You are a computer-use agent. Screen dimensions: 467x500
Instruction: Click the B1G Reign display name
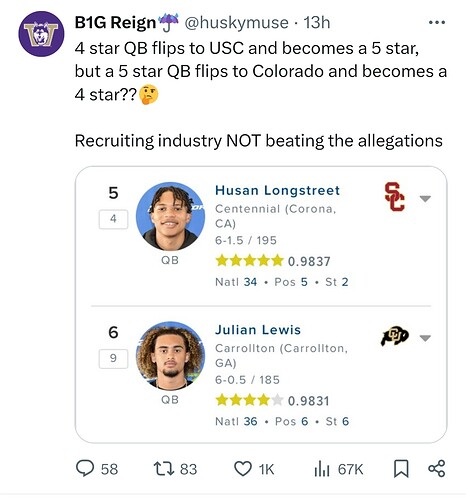115,23
